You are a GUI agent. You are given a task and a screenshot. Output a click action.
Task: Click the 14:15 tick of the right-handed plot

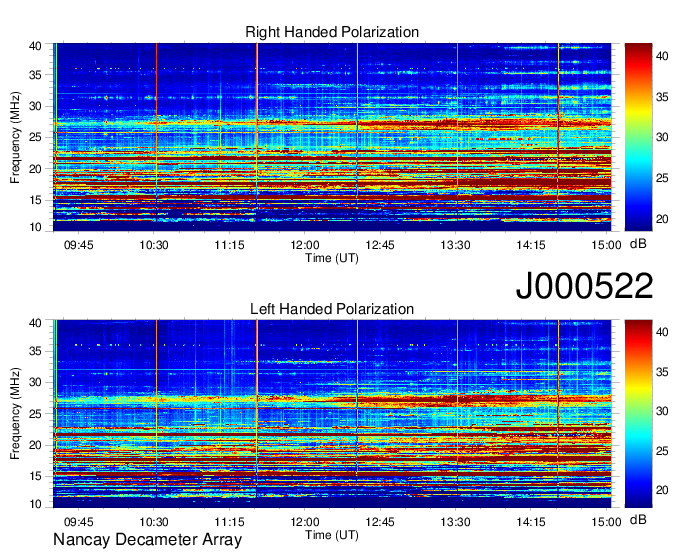coord(531,245)
